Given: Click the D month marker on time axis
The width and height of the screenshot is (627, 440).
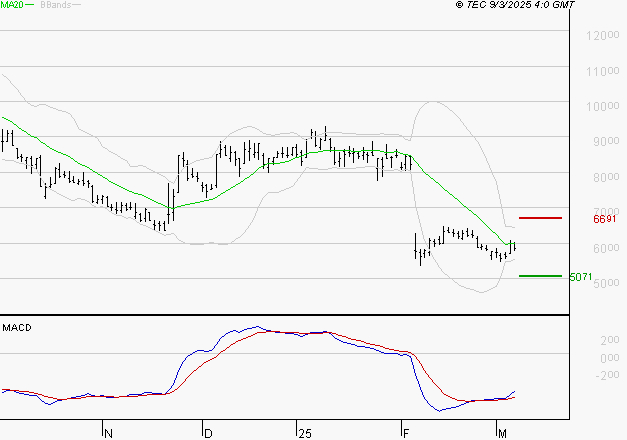Looking at the screenshot, I should click(x=208, y=433).
